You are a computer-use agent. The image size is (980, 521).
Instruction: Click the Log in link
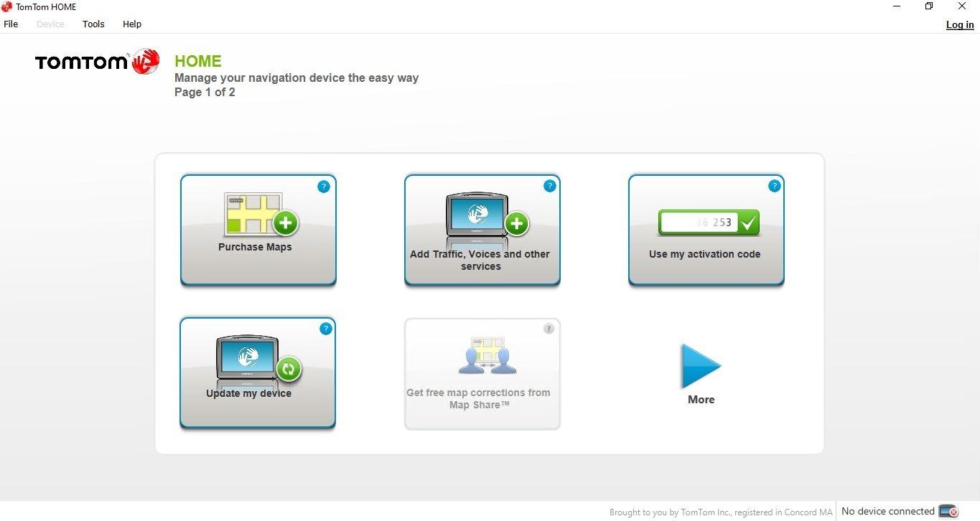coord(960,24)
